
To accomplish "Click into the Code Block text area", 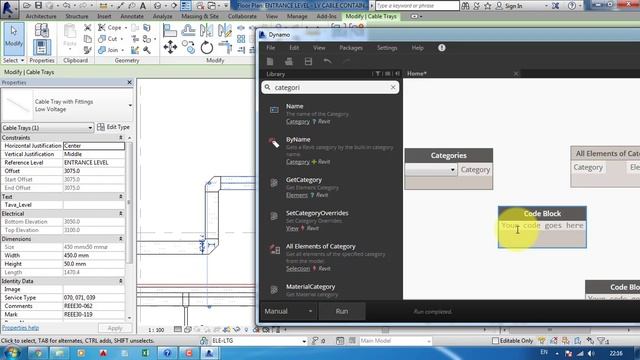I will tap(542, 226).
